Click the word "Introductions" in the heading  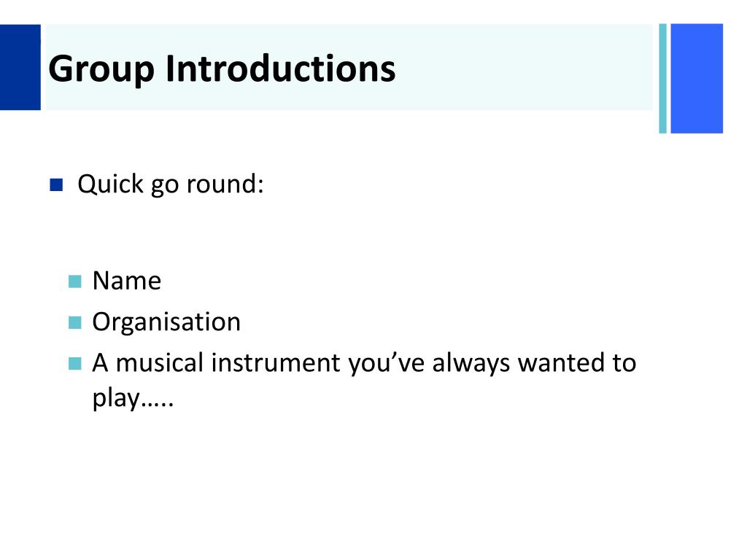pos(280,69)
